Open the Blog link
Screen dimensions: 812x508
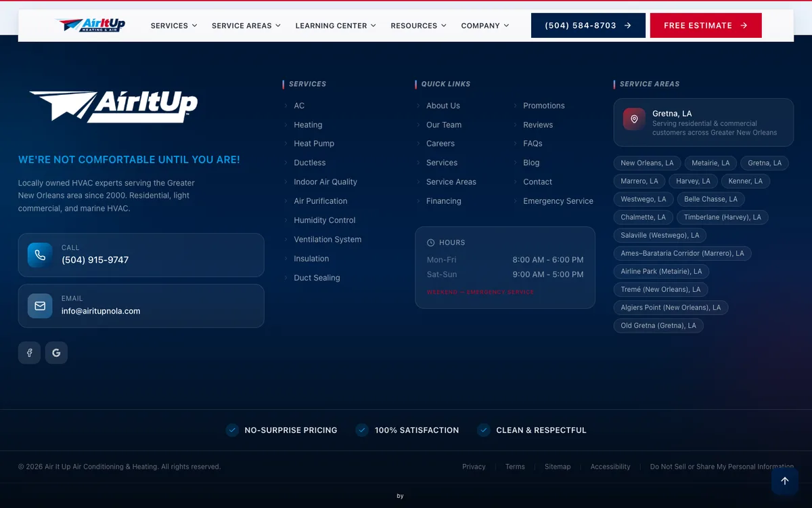coord(531,163)
